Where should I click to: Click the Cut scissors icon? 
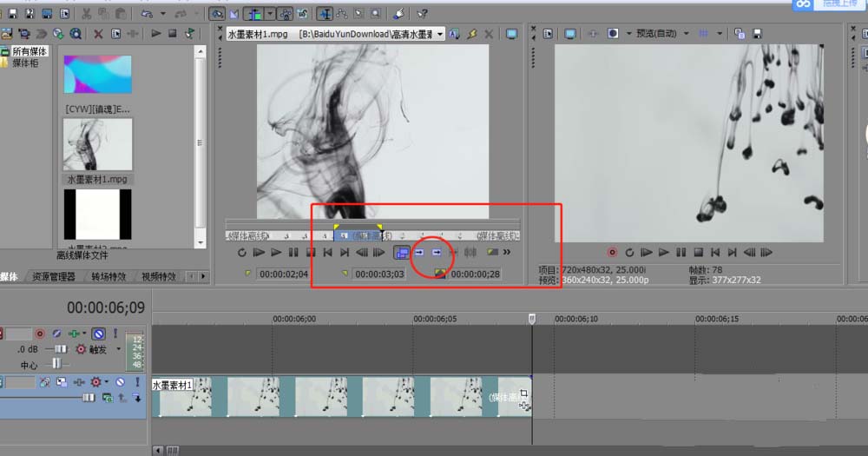click(x=86, y=13)
